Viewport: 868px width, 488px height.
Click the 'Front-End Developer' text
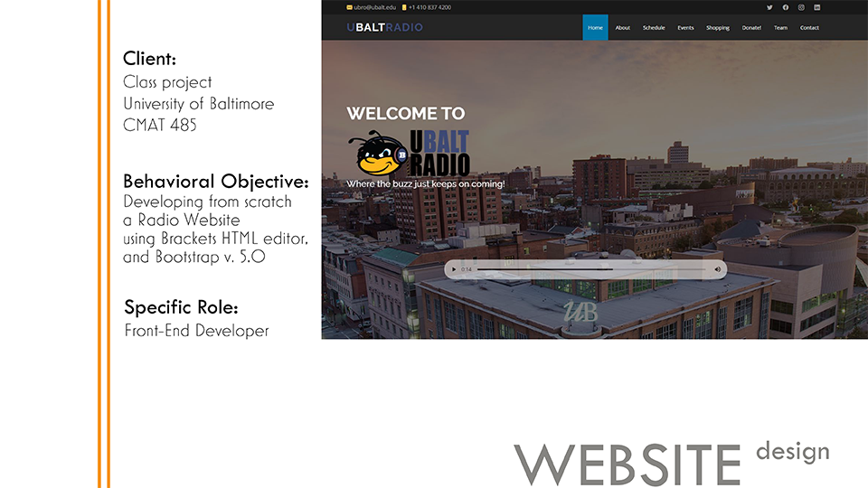click(x=196, y=331)
